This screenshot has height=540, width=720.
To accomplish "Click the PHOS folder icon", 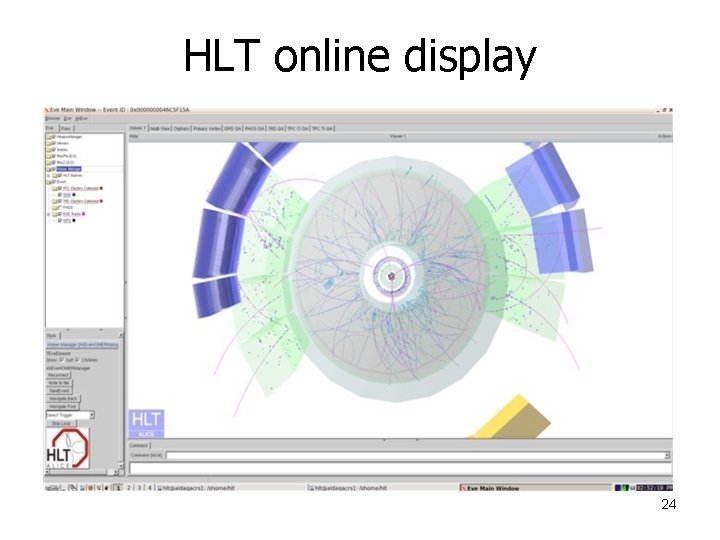I will pos(54,208).
